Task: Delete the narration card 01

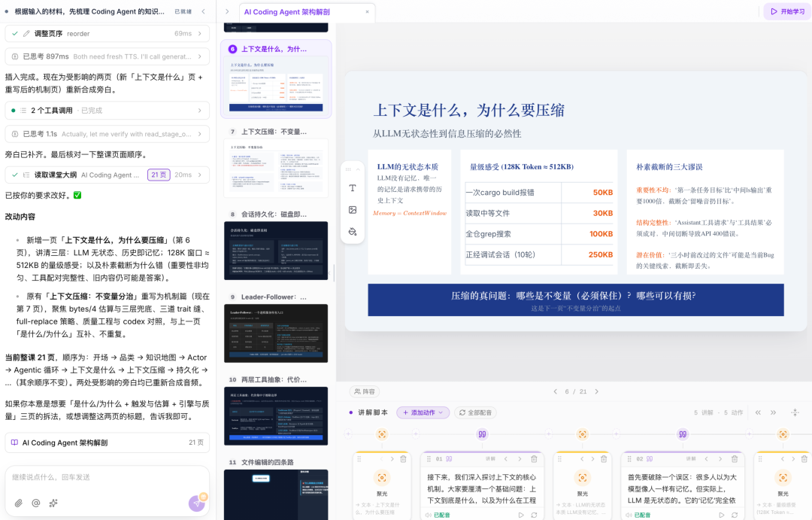Action: 534,459
